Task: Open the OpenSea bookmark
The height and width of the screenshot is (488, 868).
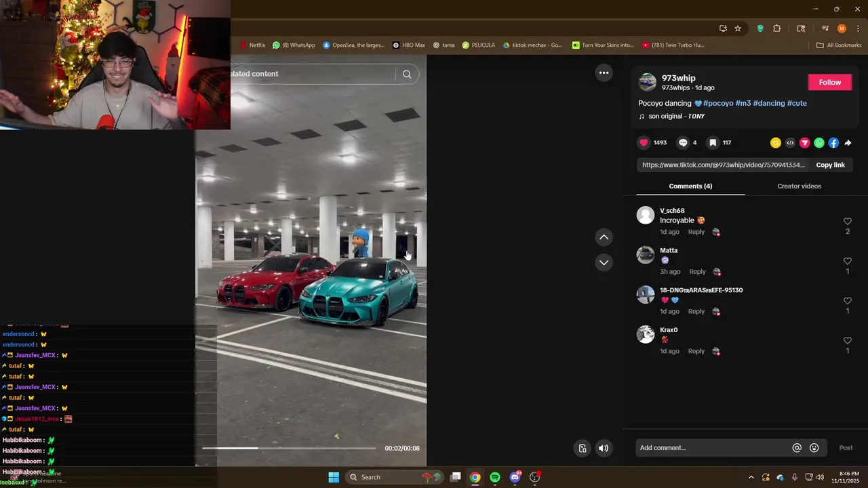Action: pyautogui.click(x=353, y=45)
